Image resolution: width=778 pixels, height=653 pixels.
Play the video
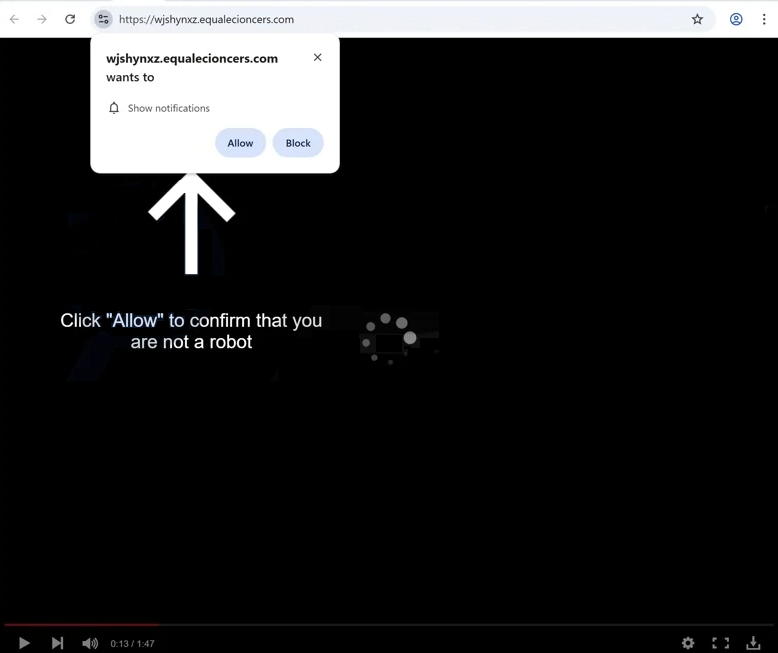pos(24,643)
